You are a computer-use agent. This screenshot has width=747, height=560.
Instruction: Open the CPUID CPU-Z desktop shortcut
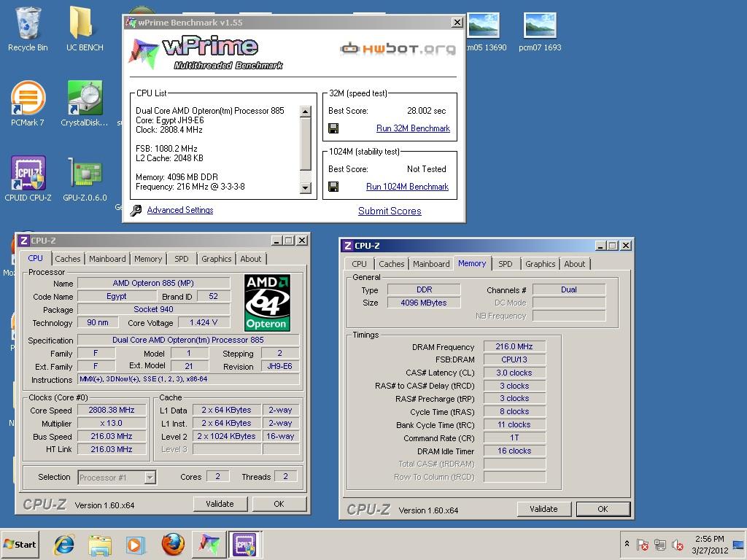[x=28, y=179]
